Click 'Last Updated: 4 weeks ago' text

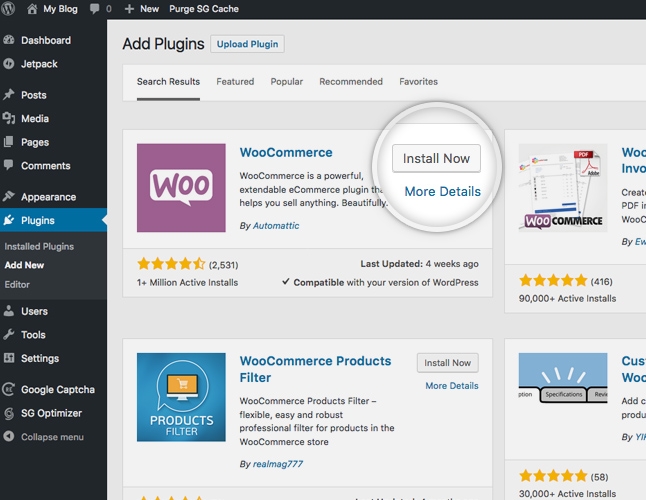point(419,264)
